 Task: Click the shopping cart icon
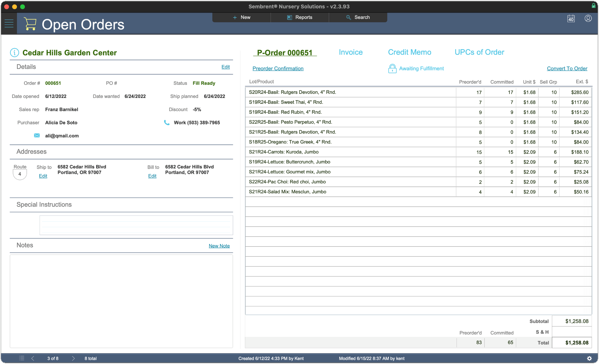(30, 24)
